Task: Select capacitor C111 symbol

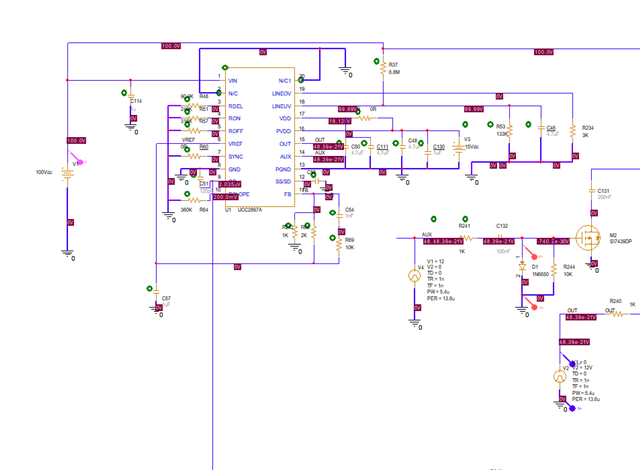Action: pyautogui.click(x=371, y=147)
